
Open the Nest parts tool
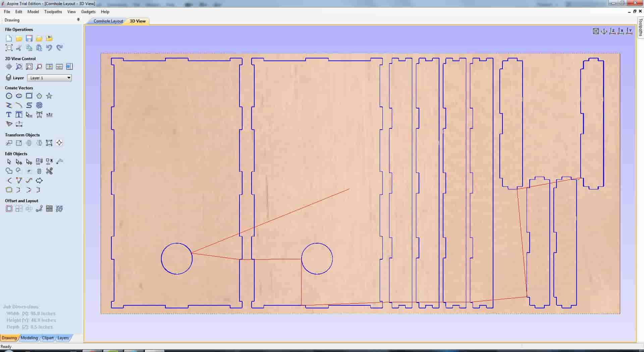point(59,209)
